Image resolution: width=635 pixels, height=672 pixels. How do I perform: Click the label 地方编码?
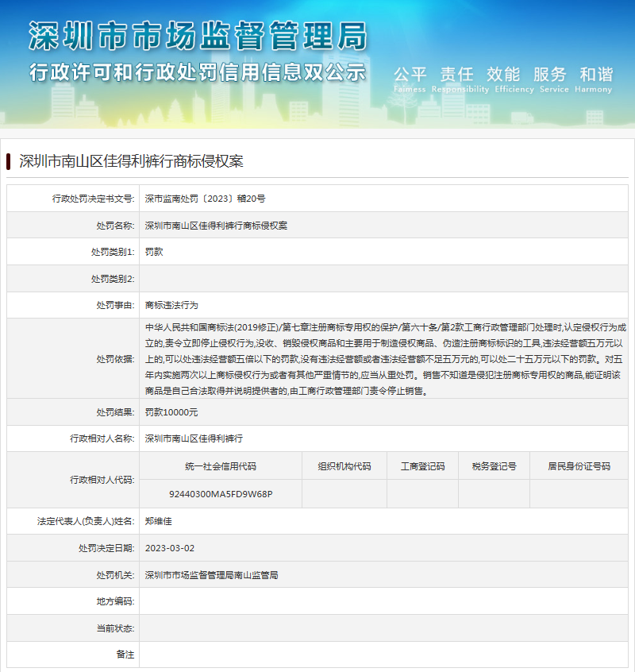pos(115,602)
